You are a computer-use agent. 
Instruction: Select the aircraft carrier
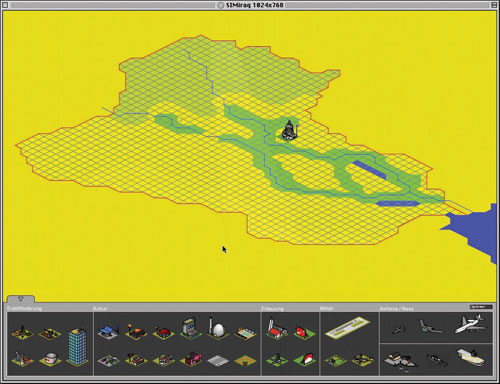[472, 358]
